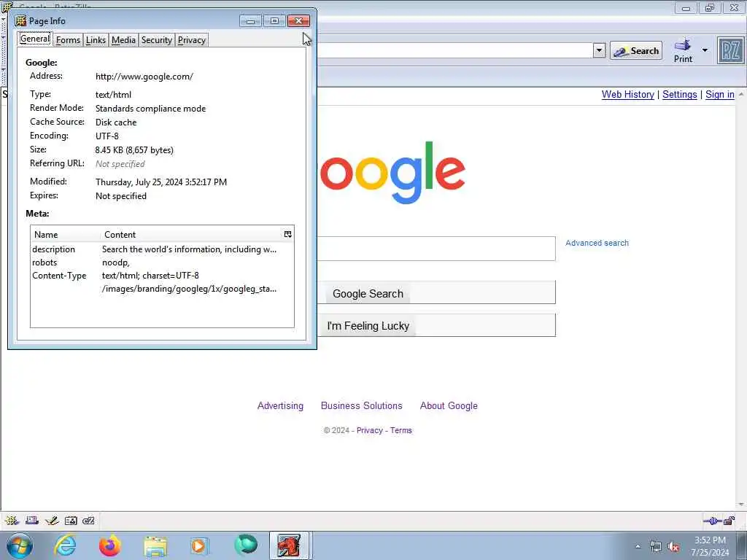Click the RZ throbber logo
The image size is (747, 560).
pyautogui.click(x=730, y=50)
